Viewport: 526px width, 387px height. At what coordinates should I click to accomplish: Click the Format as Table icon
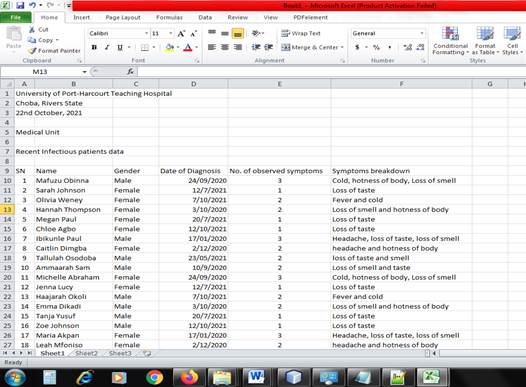pos(485,34)
